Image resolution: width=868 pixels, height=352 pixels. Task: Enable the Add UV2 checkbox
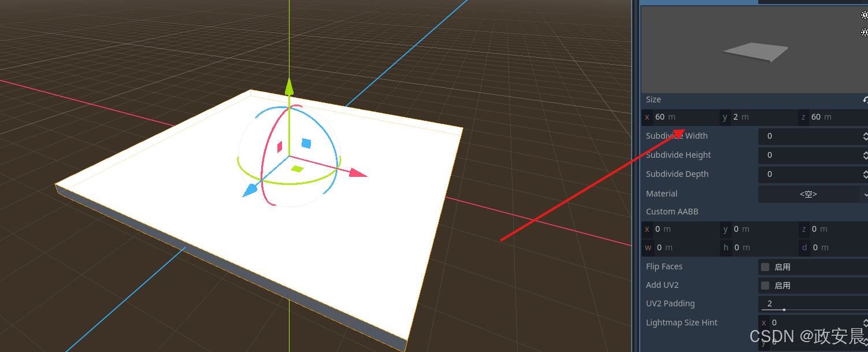pyautogui.click(x=765, y=286)
